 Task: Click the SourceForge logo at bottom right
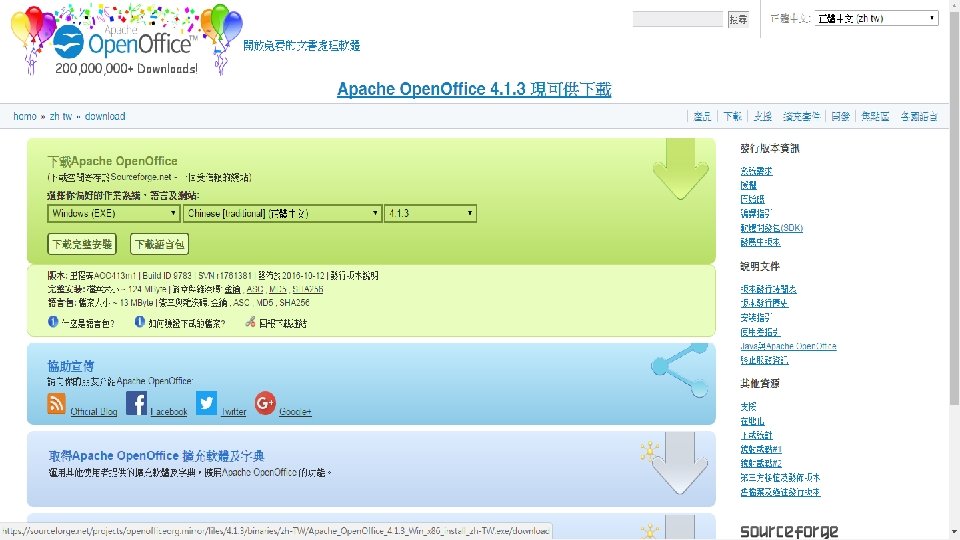point(789,531)
